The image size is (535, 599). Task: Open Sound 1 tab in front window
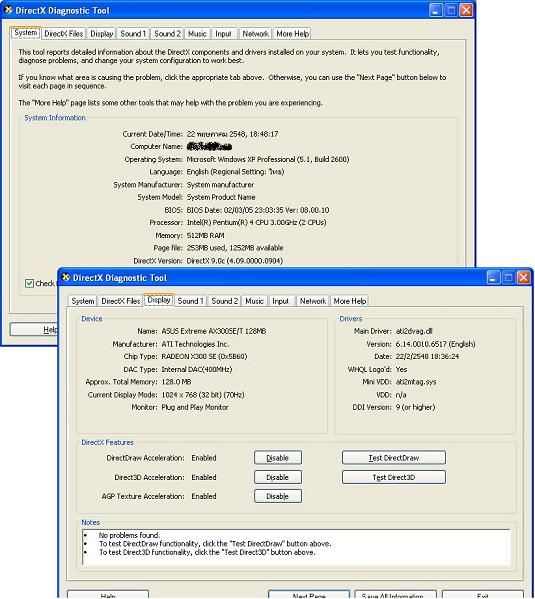pos(190,301)
